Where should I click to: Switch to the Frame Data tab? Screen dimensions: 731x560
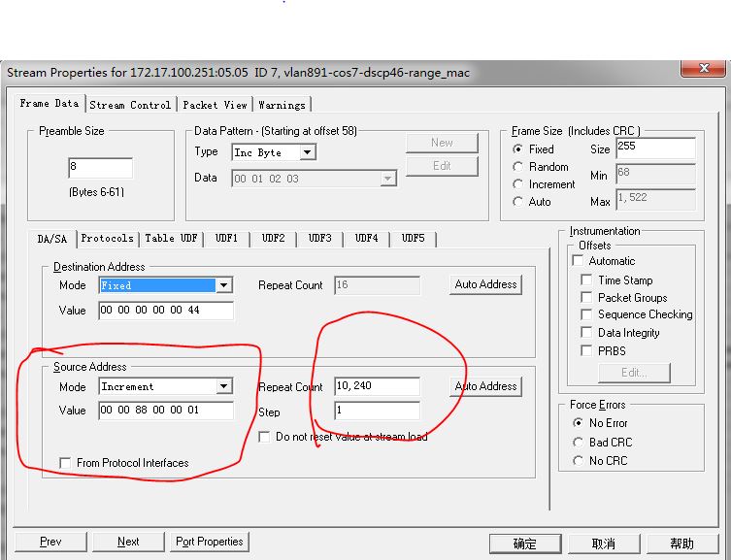(50, 103)
